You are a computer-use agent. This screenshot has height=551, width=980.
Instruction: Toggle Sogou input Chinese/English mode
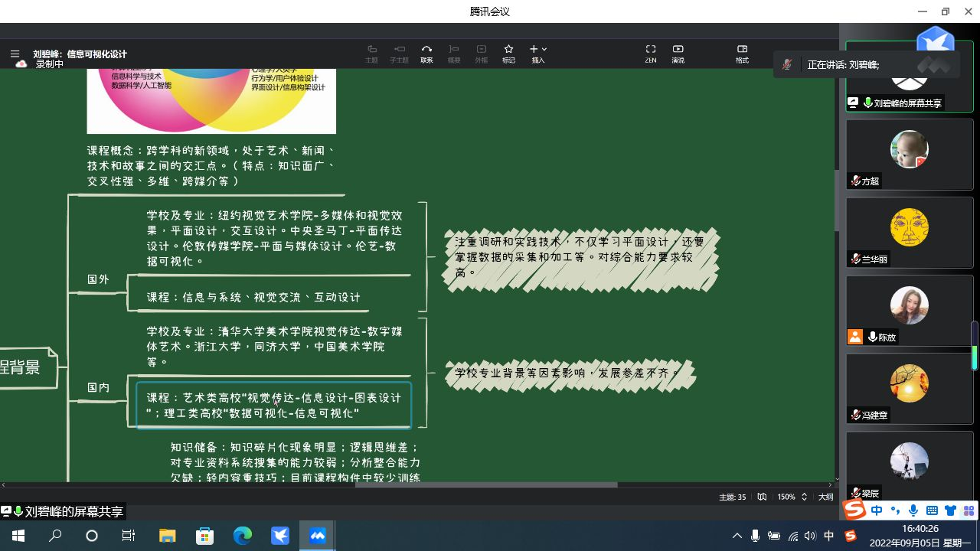coord(877,510)
